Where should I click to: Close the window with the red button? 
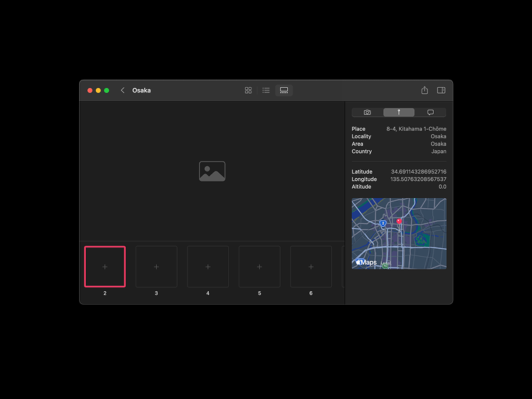pos(90,90)
